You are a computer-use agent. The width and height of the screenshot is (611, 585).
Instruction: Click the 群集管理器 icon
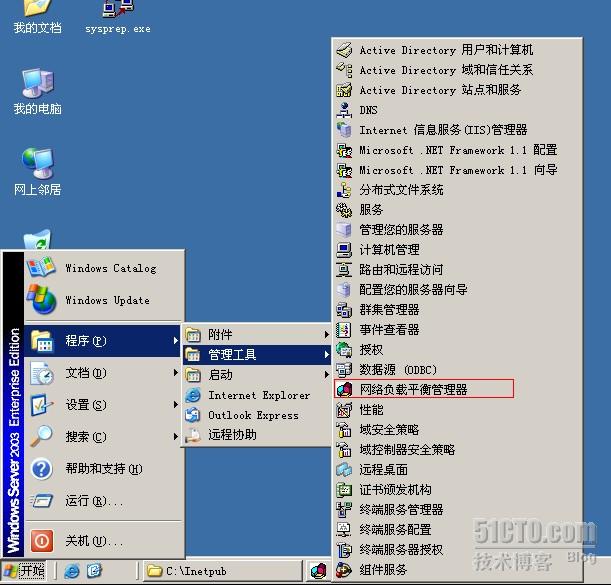pyautogui.click(x=344, y=310)
